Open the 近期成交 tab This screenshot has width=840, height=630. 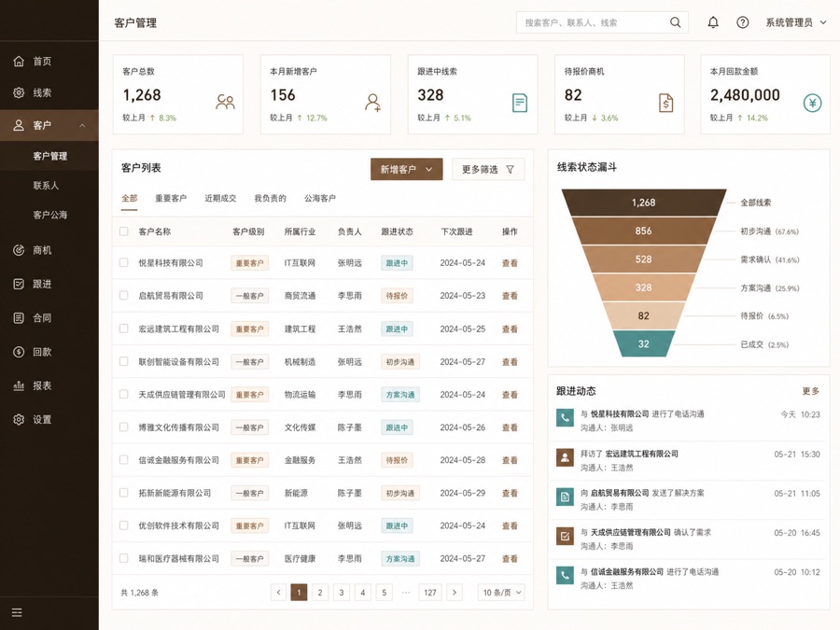click(x=220, y=198)
